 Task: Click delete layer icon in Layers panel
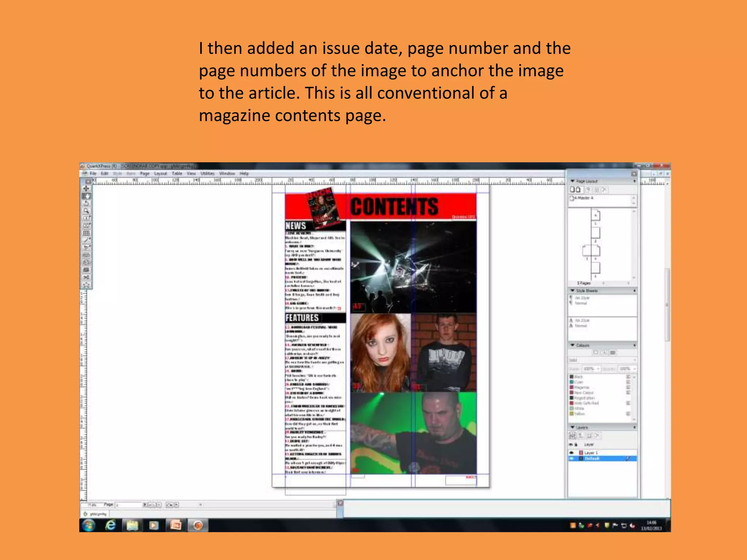(x=597, y=435)
